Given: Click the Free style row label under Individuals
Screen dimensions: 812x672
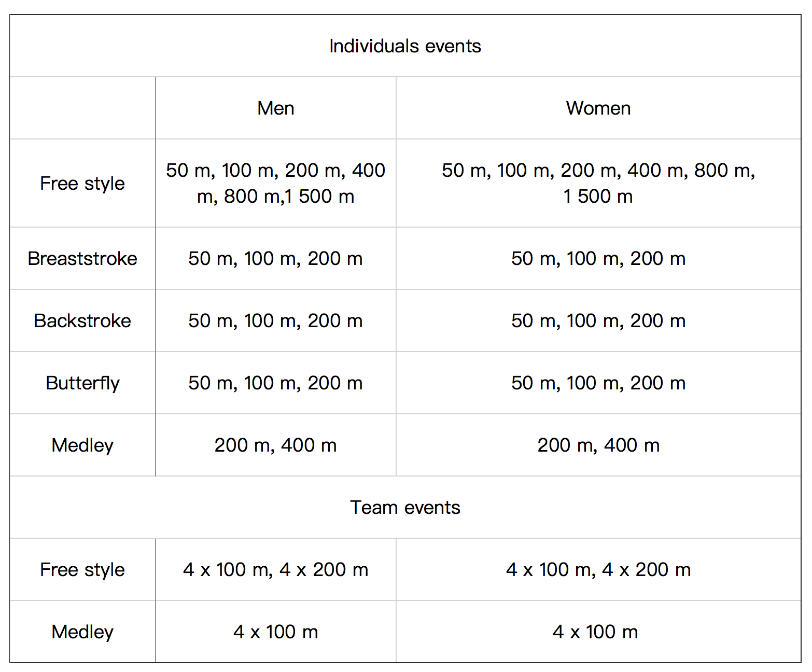Looking at the screenshot, I should point(83,184).
